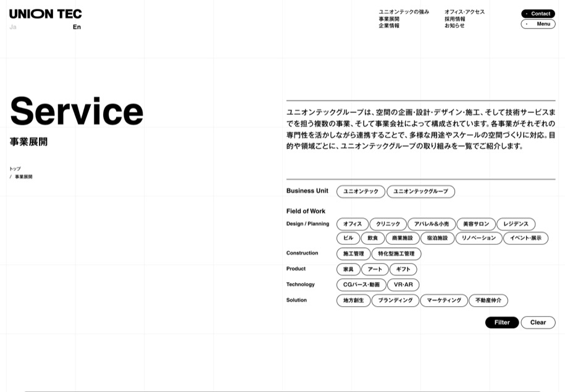Switch language to Ja

(x=13, y=27)
